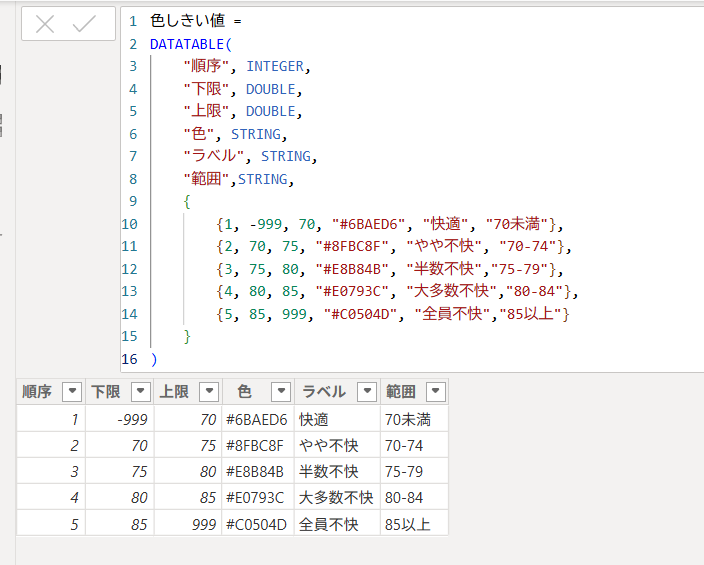The height and width of the screenshot is (565, 704).
Task: Open the 色 column filter dropdown
Action: [x=281, y=391]
